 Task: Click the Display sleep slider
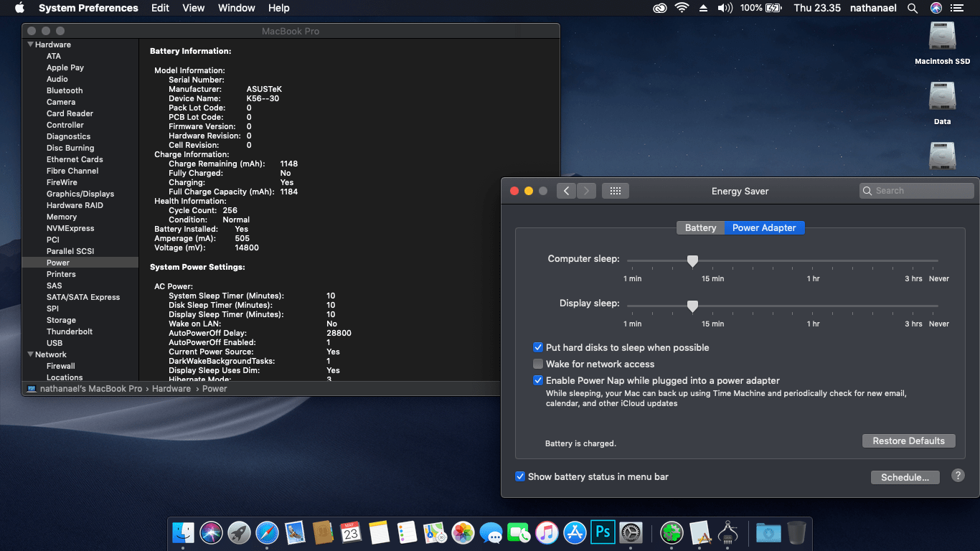click(x=782, y=306)
